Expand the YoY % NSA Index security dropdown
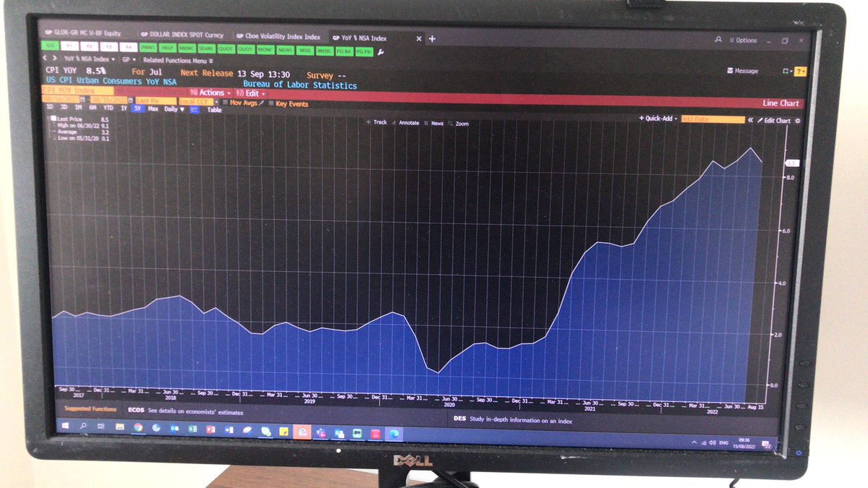This screenshot has height=488, width=868. 90,59
